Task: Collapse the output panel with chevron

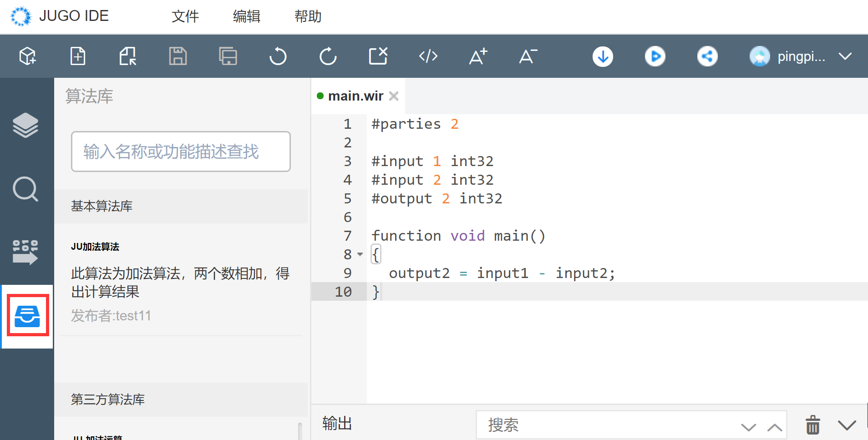Action: [847, 425]
